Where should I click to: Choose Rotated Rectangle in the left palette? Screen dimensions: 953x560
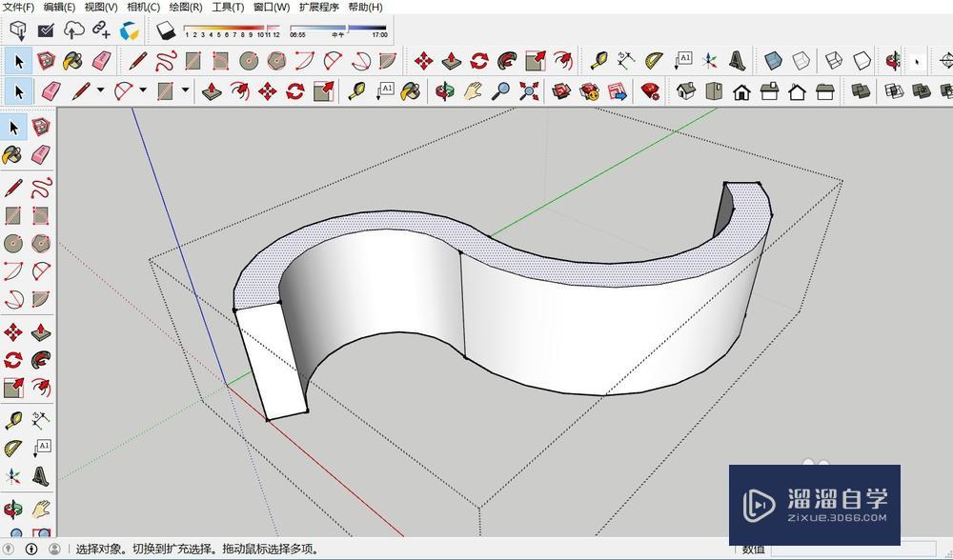click(41, 215)
